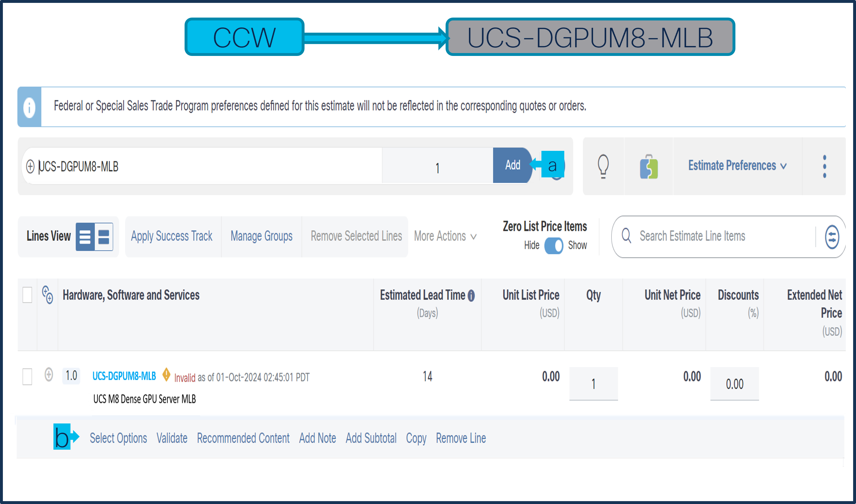Image resolution: width=856 pixels, height=504 pixels.
Task: Open Apply Success Track
Action: (x=171, y=236)
